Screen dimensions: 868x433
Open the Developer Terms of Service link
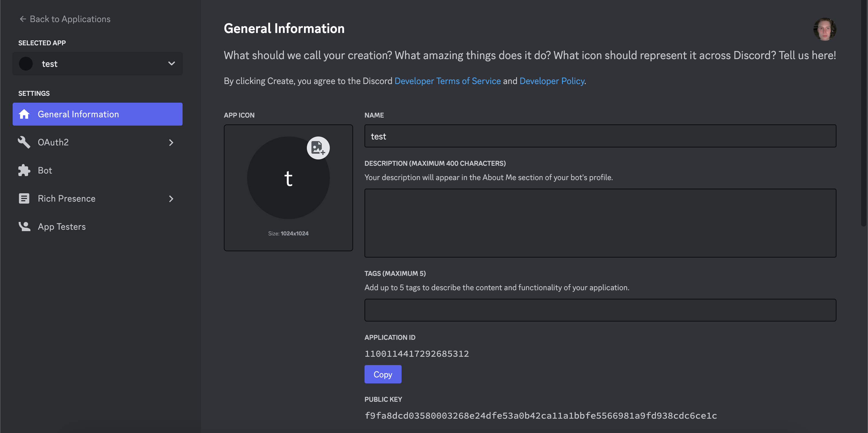tap(447, 81)
